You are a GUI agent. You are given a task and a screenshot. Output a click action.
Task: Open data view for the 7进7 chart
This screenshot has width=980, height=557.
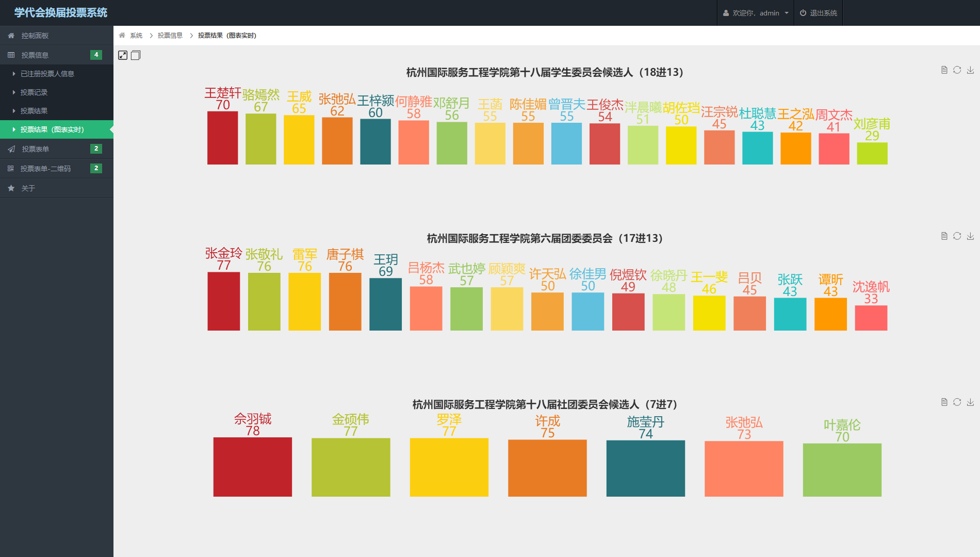coord(944,402)
